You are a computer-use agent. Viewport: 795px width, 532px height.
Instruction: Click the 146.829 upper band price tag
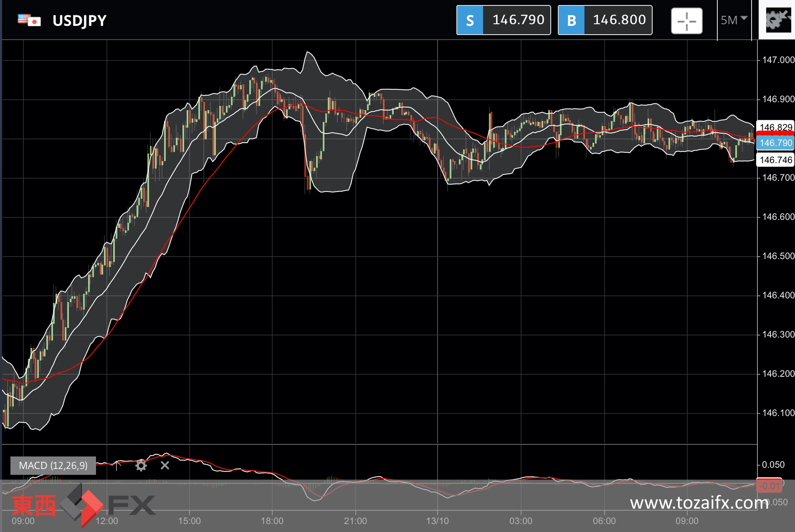(775, 127)
